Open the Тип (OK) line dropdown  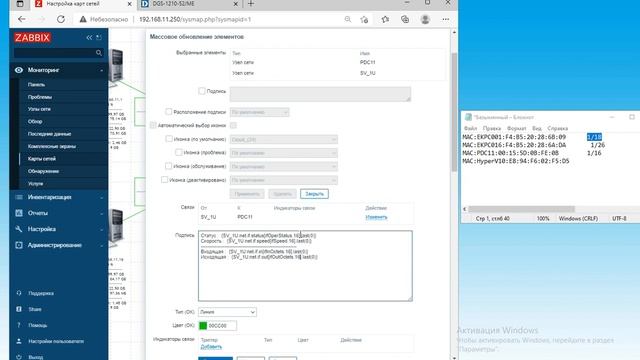(x=227, y=312)
